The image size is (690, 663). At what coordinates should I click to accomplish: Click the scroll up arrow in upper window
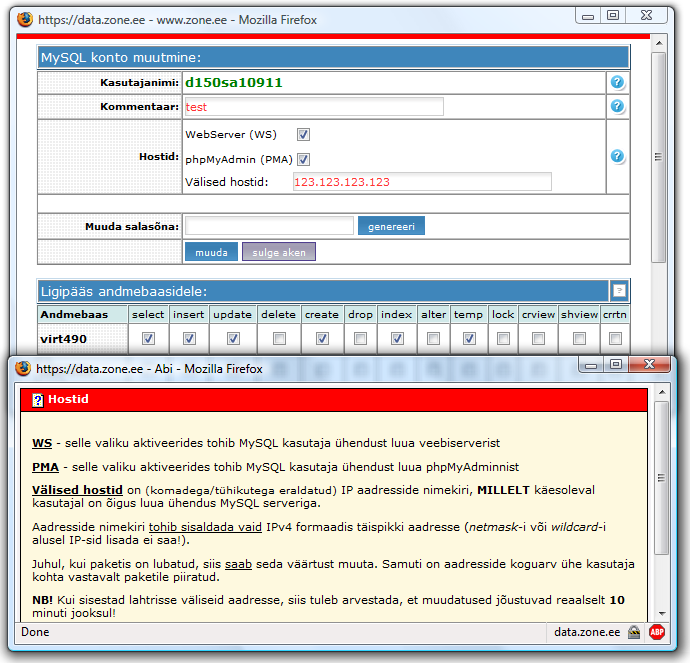pos(659,43)
